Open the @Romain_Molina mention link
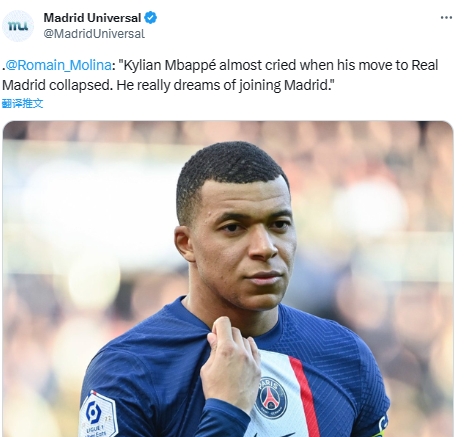Viewport: 465px width, 437px height. (58, 65)
